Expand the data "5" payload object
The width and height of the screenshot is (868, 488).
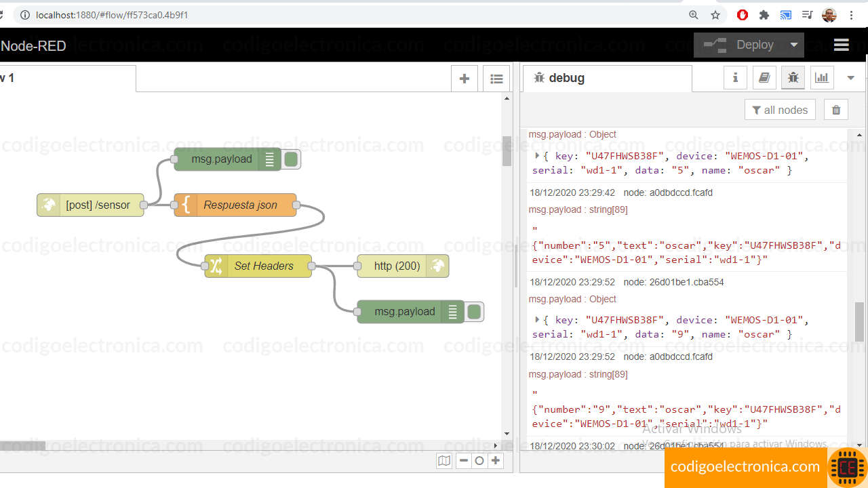pos(537,156)
